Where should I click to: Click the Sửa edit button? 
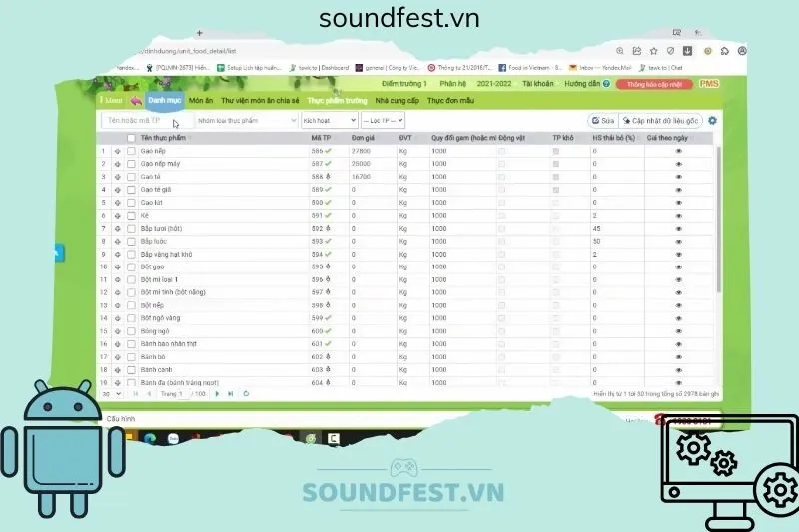pyautogui.click(x=601, y=120)
